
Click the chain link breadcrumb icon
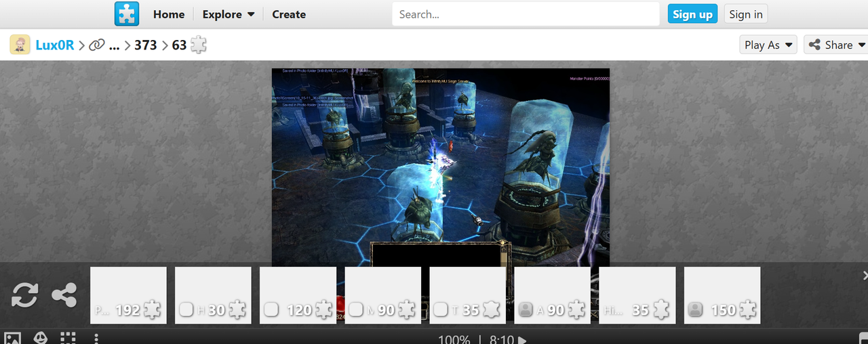pos(98,45)
